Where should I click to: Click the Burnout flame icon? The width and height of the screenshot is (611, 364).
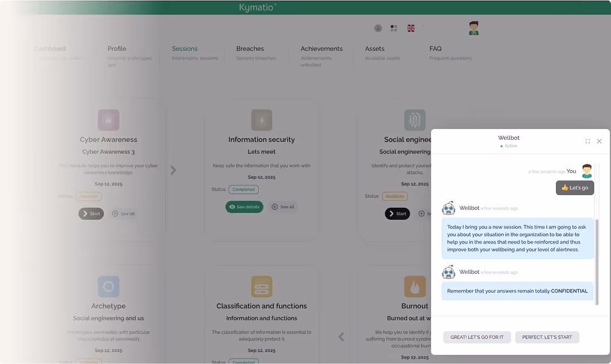415,286
